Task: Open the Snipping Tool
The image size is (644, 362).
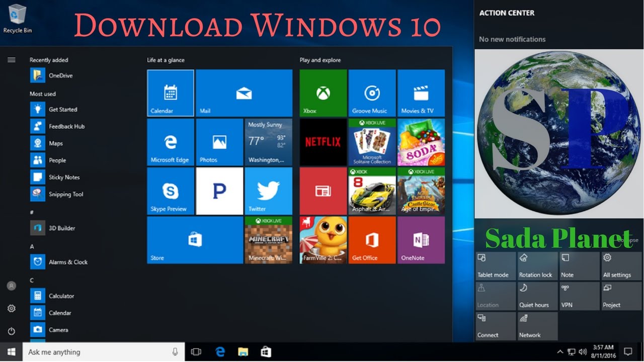Action: point(57,194)
